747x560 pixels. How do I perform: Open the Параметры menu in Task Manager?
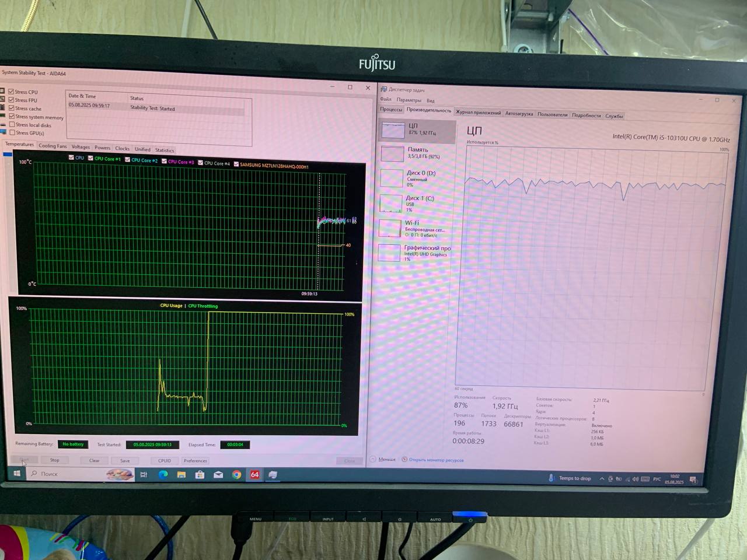point(409,100)
